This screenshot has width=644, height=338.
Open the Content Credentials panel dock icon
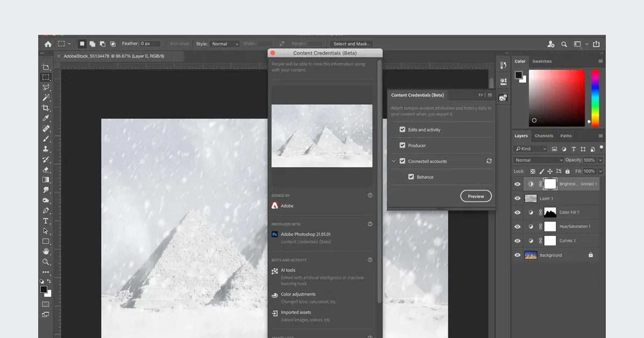click(503, 98)
